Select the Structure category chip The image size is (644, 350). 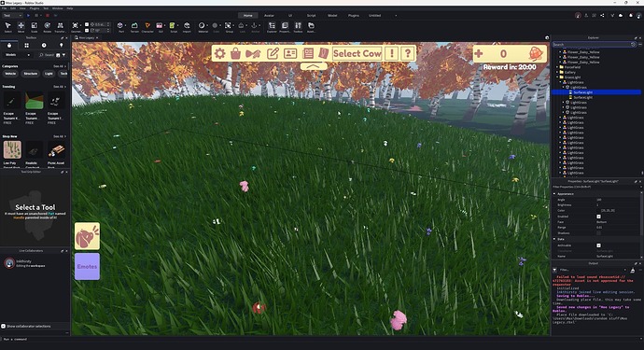(31, 74)
